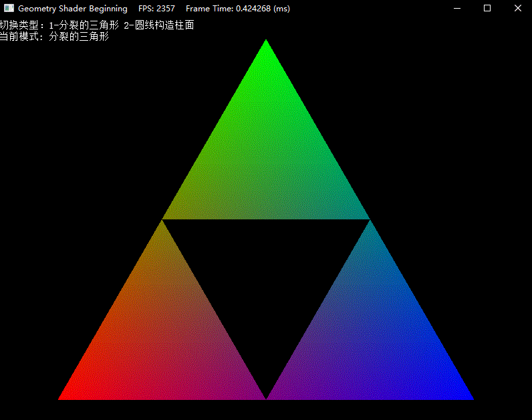Click the bottom-left red triangle

tap(162, 340)
